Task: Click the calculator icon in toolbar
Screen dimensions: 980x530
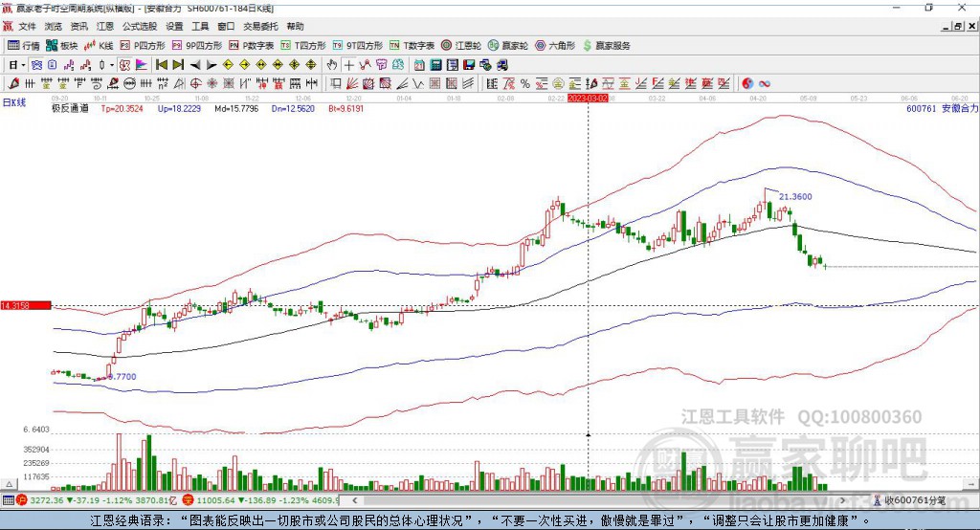Action: (435, 65)
